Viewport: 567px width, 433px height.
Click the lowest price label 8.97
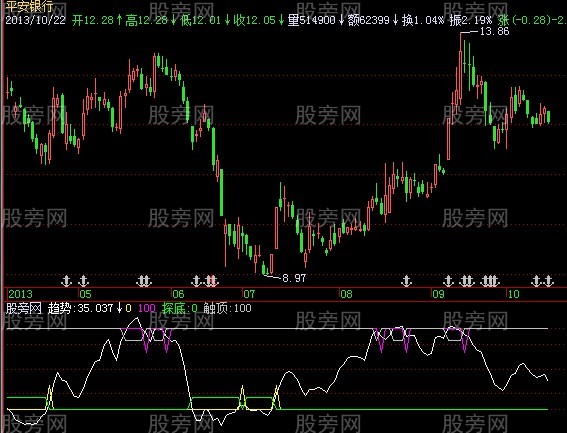294,278
